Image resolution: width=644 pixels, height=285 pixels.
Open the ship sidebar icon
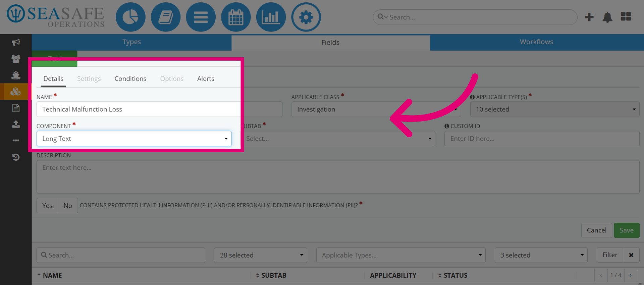click(16, 75)
